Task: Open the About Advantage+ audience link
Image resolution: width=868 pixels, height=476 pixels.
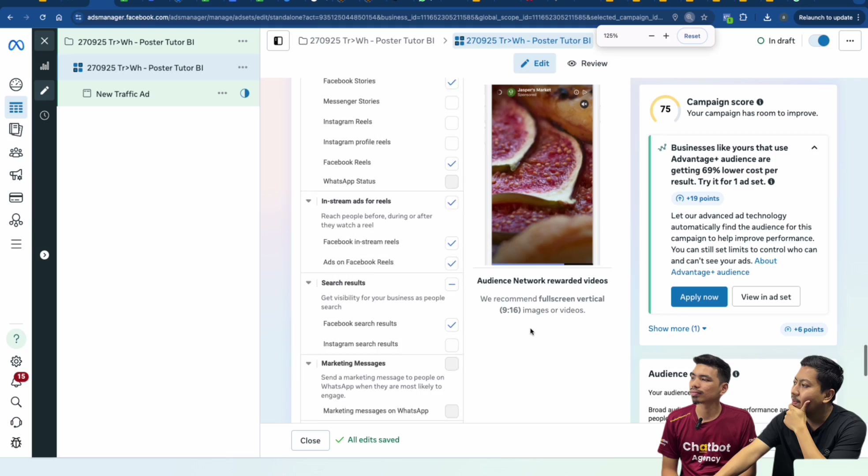Action: coord(724,266)
